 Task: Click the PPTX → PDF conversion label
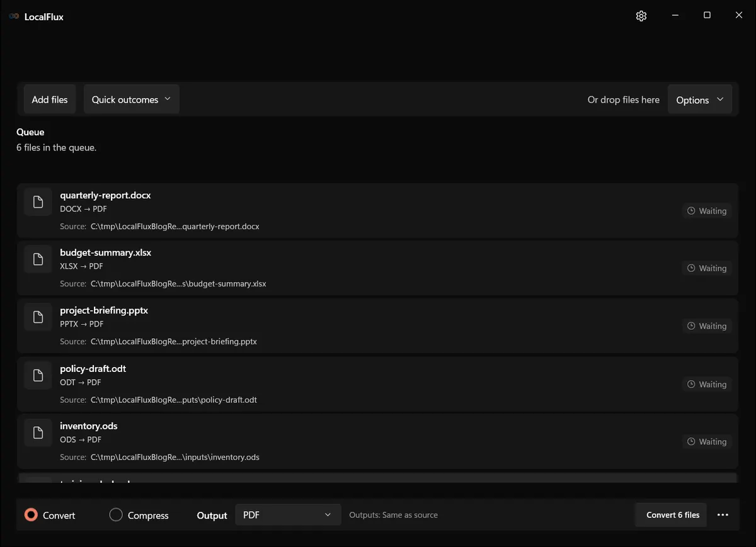(x=81, y=324)
